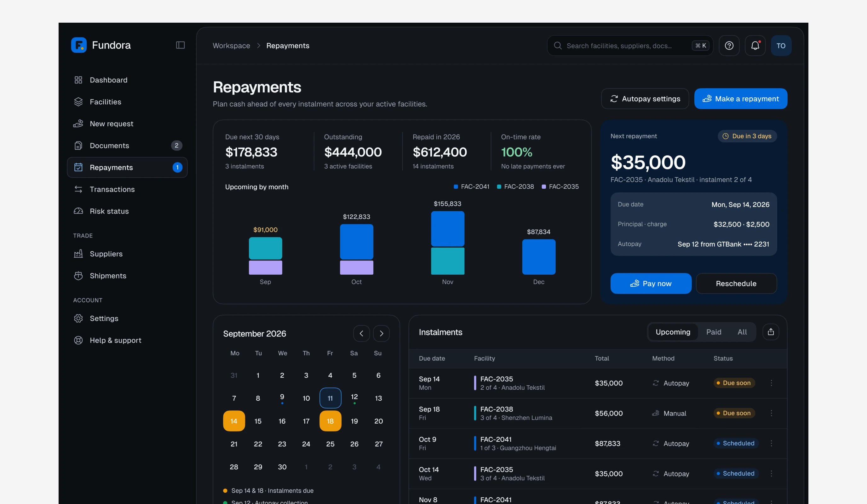867x504 pixels.
Task: Click the FAC-2041 legend swatch
Action: coord(456,186)
